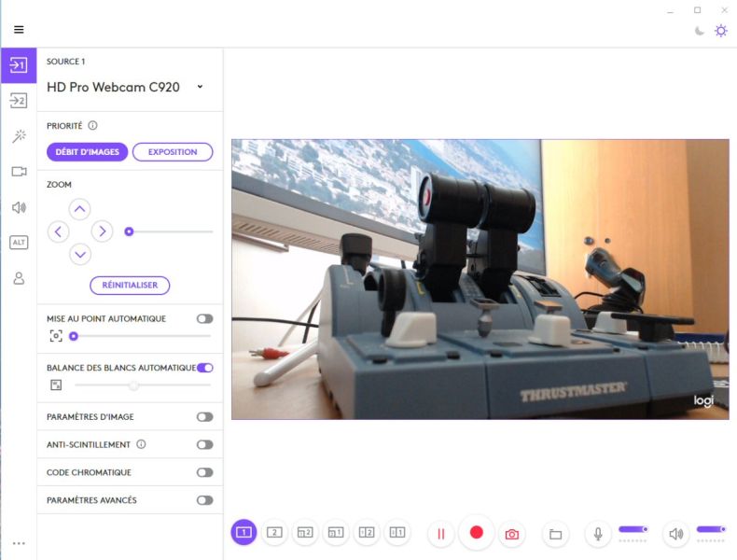Select picture-in-picture layout with source 2 main
The width and height of the screenshot is (737, 560).
pyautogui.click(x=305, y=532)
